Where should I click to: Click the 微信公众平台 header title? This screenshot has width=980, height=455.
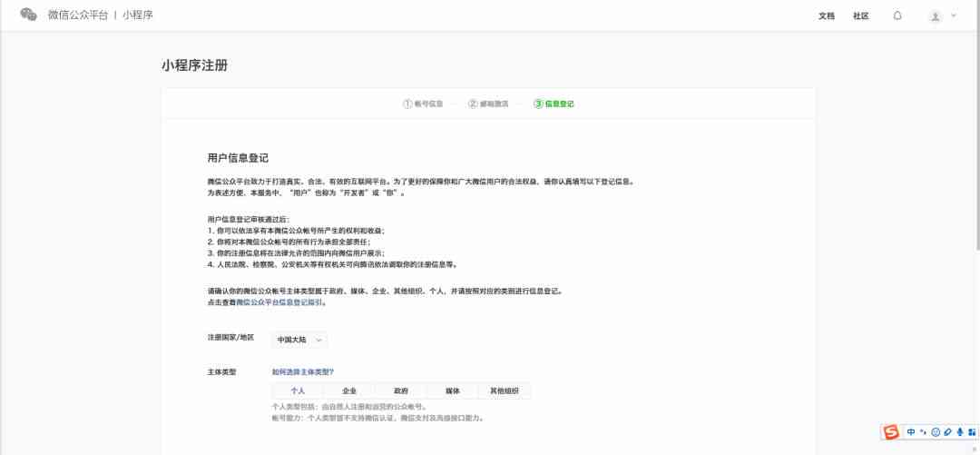point(77,15)
